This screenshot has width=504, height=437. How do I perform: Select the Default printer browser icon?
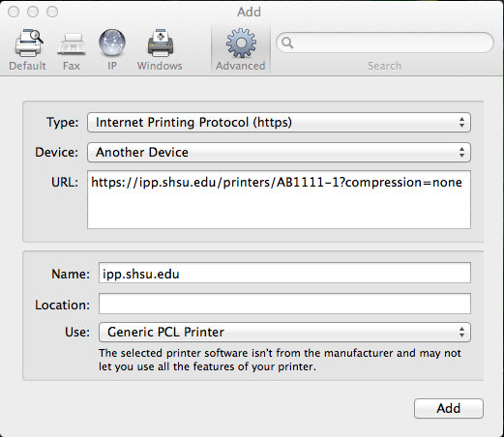coord(28,43)
